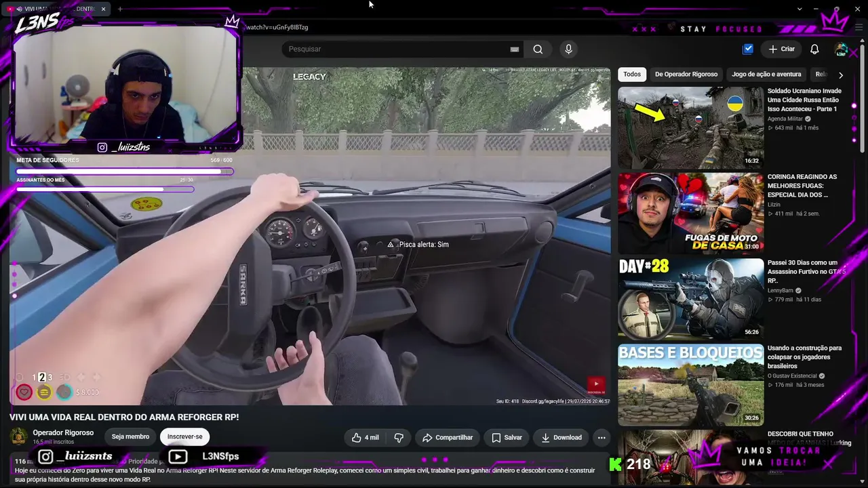Screen dimensions: 868x488
Task: Visit the 'O Gustav Existencial' channel
Action: coord(793,376)
